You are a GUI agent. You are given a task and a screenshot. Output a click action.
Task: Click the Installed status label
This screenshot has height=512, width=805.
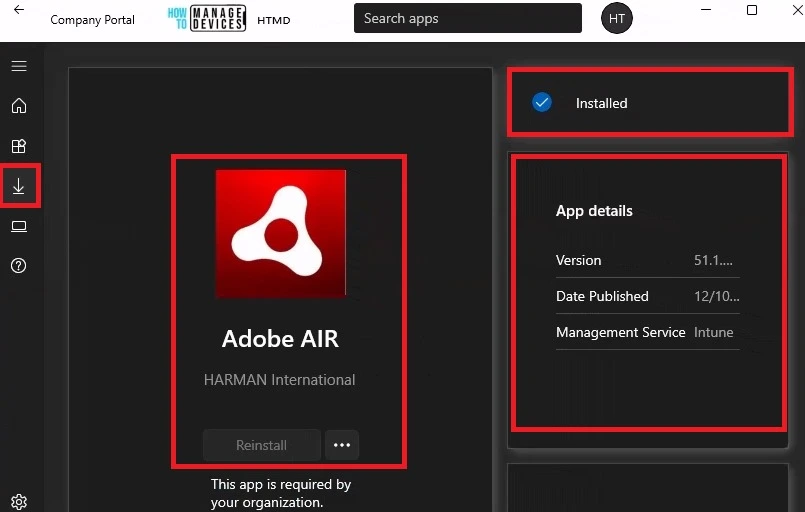[x=601, y=103]
